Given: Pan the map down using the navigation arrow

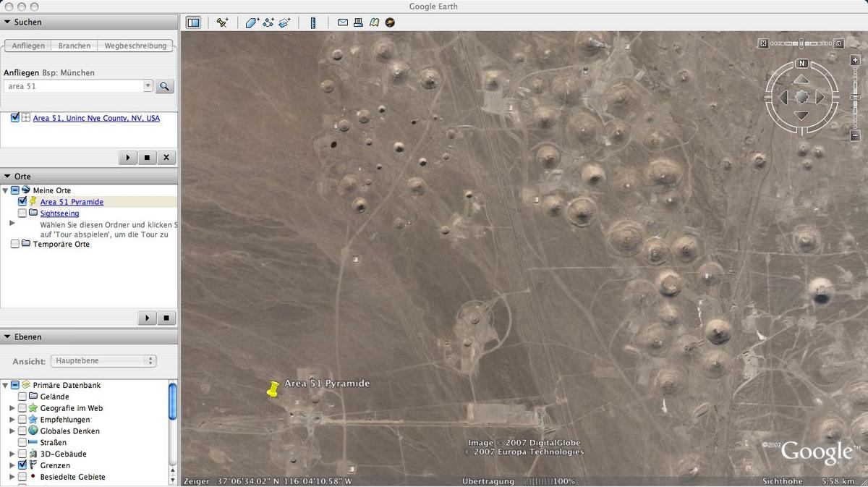Looking at the screenshot, I should (801, 115).
